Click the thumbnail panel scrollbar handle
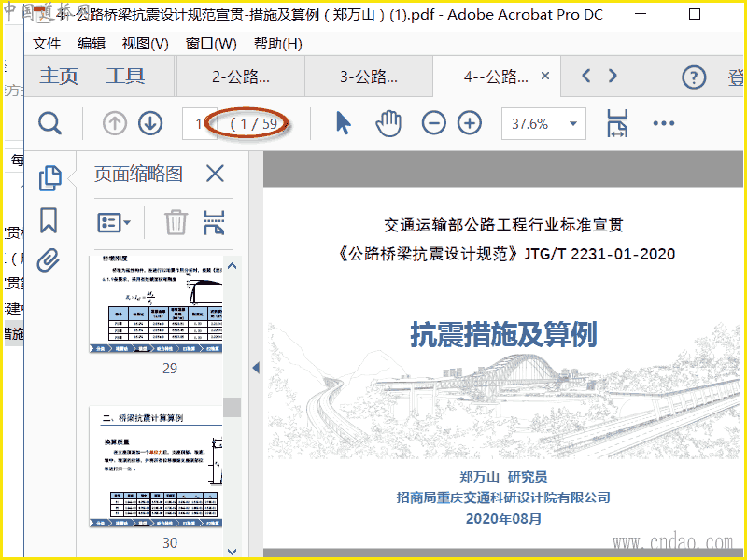The width and height of the screenshot is (747, 560). 232,407
